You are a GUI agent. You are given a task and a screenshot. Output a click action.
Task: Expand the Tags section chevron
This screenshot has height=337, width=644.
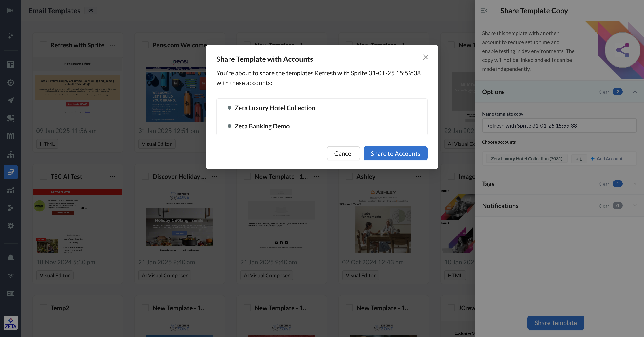[635, 184]
